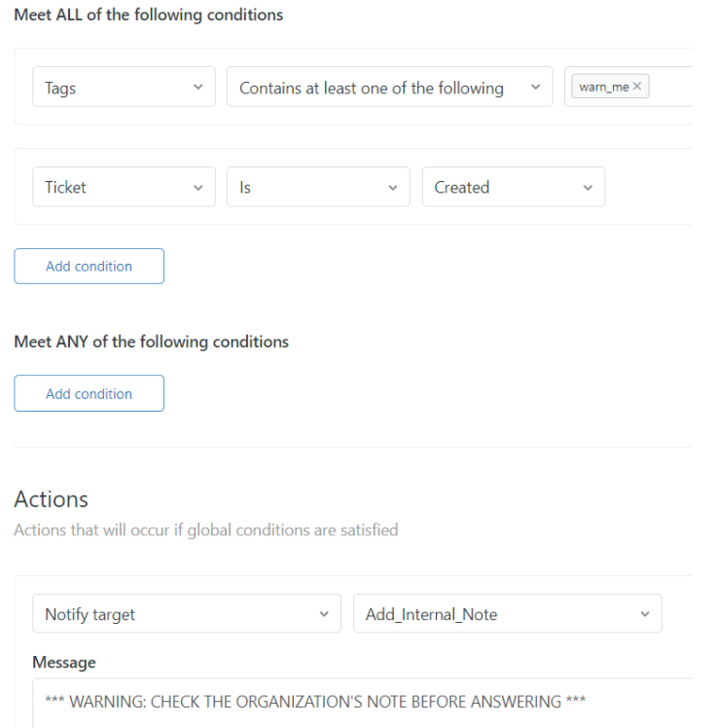Change the 'Contains at least one of the following' operator
Viewport: 715px width, 728px height.
(x=379, y=88)
